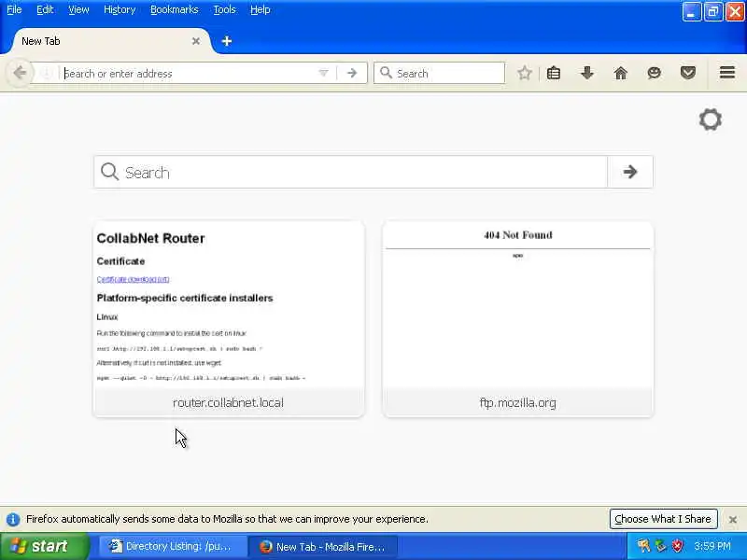747x560 pixels.
Task: Go to the Home page icon
Action: click(x=620, y=73)
